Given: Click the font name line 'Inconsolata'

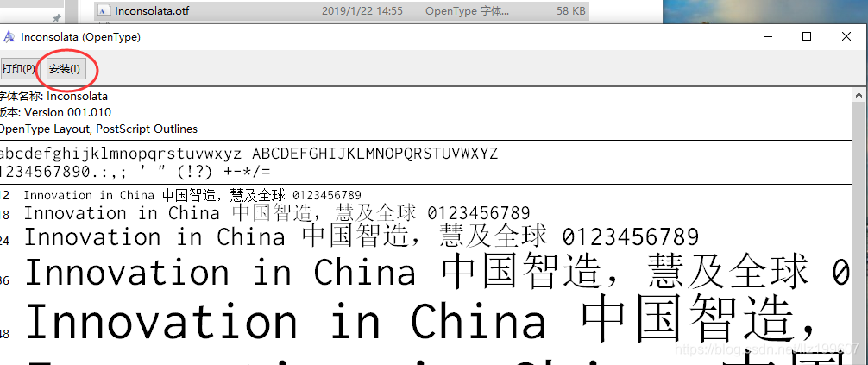Looking at the screenshot, I should tap(53, 96).
